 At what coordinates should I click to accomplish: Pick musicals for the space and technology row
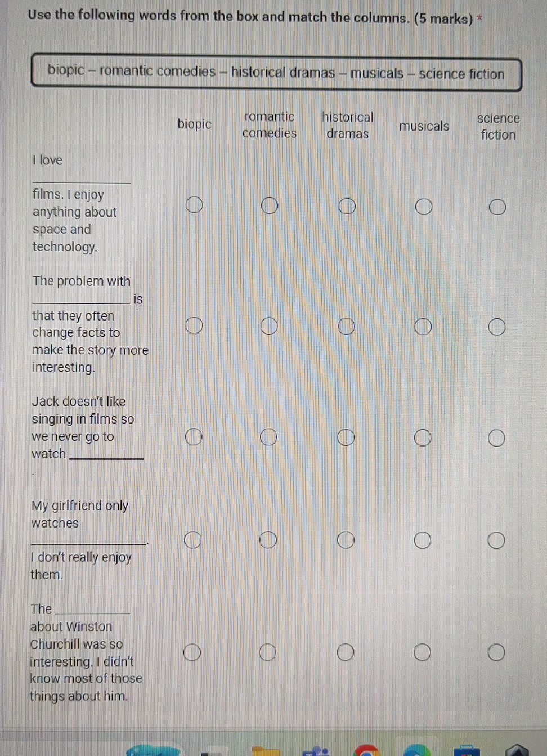[424, 206]
